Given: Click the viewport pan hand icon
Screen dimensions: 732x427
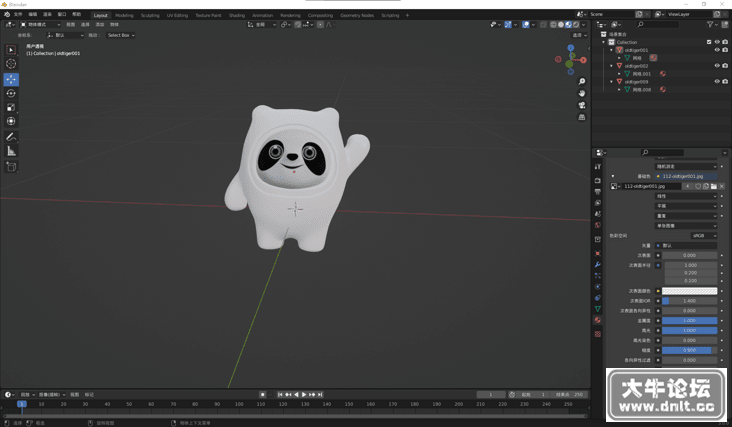Looking at the screenshot, I should [582, 93].
